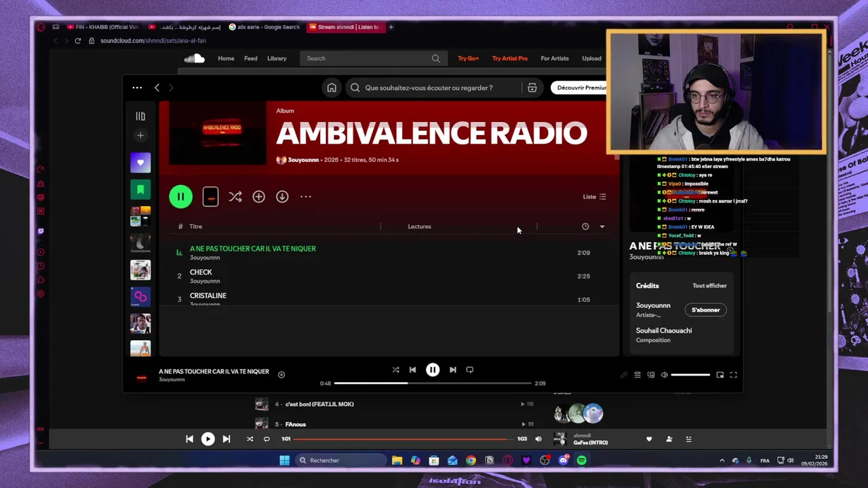Viewport: 868px width, 488px height.
Task: Download the Ambivalence Radio album
Action: (x=282, y=197)
